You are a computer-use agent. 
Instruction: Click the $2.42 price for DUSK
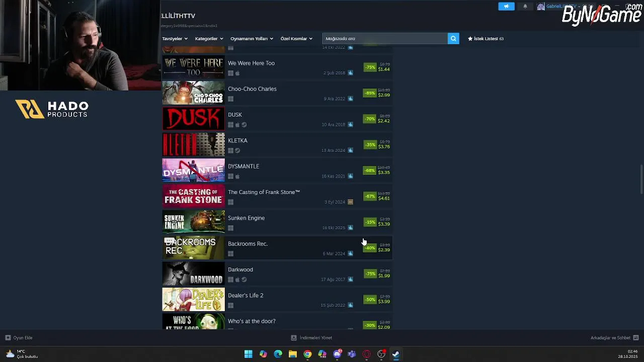click(384, 121)
